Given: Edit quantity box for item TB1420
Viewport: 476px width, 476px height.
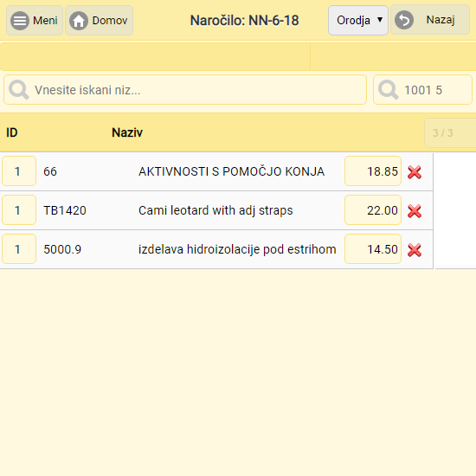Looking at the screenshot, I should coord(19,209).
